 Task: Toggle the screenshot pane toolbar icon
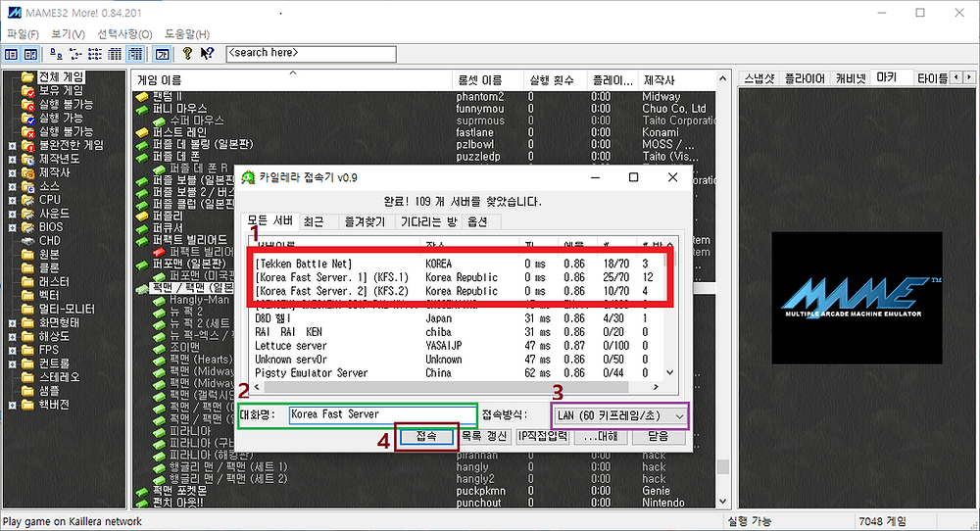tap(30, 54)
